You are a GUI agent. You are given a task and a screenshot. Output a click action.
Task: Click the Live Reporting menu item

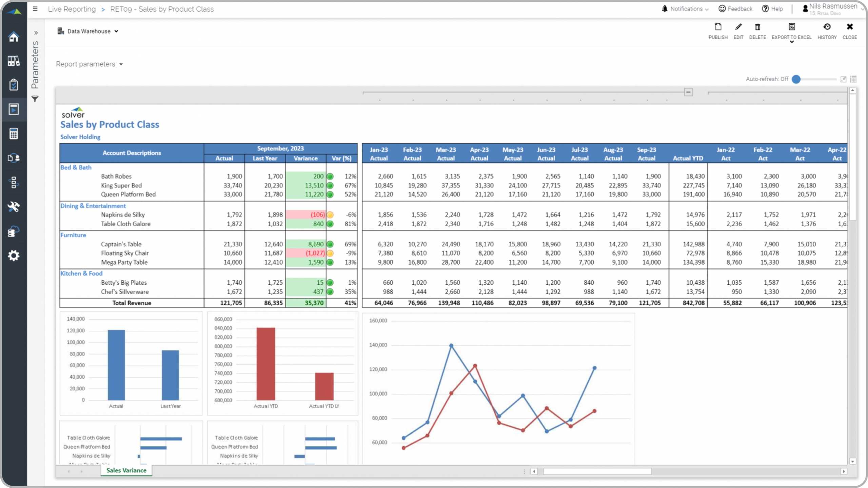(71, 9)
